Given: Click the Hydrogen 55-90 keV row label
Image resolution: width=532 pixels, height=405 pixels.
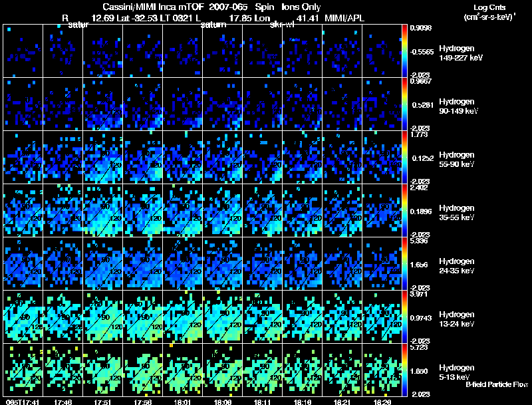Looking at the screenshot, I should point(457,160).
